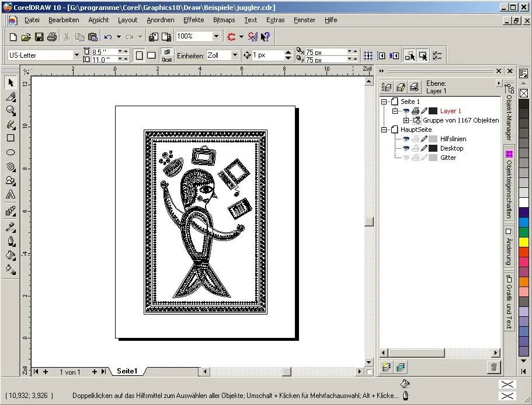Click the Import icon
This screenshot has width=532, height=405.
click(x=154, y=37)
